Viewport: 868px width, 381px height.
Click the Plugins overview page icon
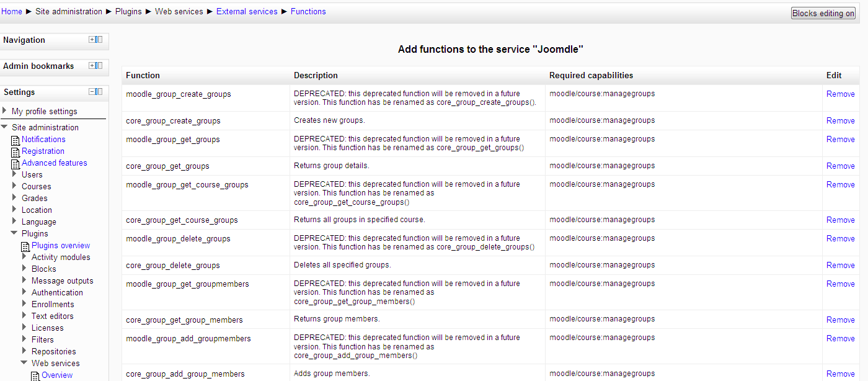(25, 246)
